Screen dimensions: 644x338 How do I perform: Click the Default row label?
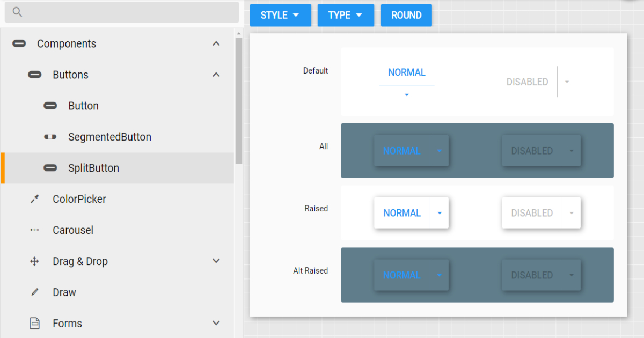[x=316, y=70]
